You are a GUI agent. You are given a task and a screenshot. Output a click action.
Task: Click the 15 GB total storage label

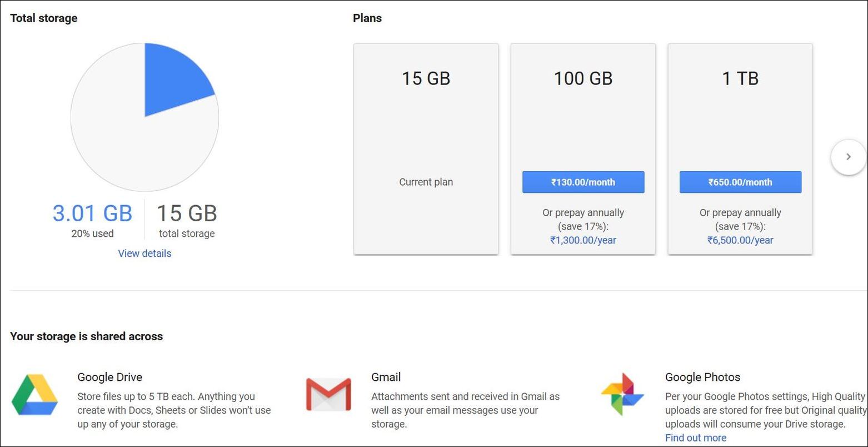tap(186, 234)
